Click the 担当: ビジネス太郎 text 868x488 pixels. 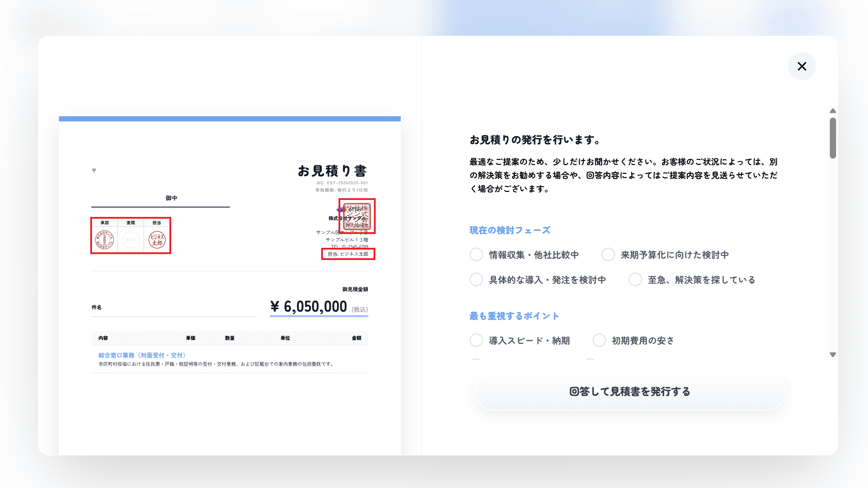pos(348,254)
